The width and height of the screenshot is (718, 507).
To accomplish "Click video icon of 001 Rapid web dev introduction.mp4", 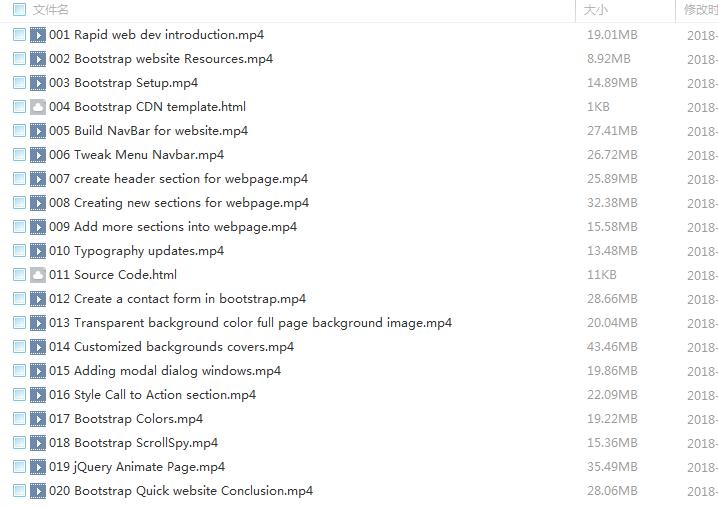I will [38, 35].
